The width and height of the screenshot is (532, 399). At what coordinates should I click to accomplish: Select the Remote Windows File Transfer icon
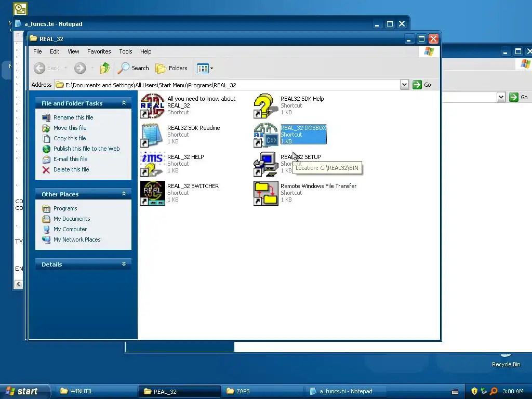[x=265, y=193]
